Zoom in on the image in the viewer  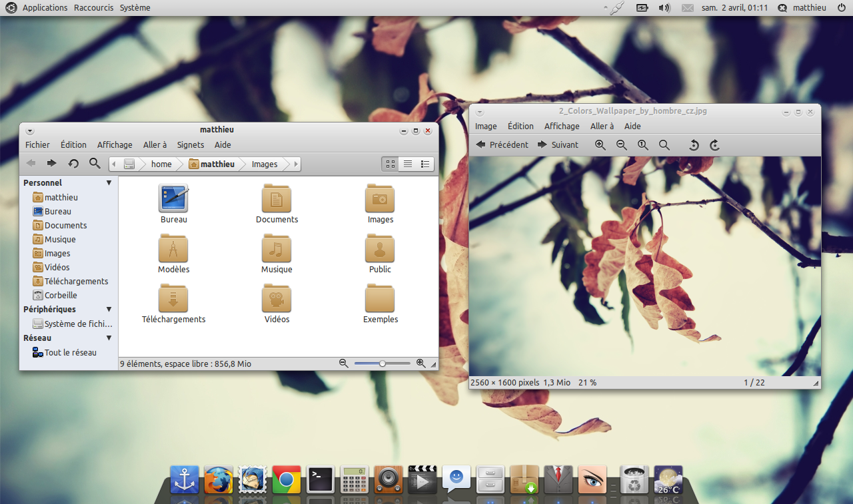(600, 145)
